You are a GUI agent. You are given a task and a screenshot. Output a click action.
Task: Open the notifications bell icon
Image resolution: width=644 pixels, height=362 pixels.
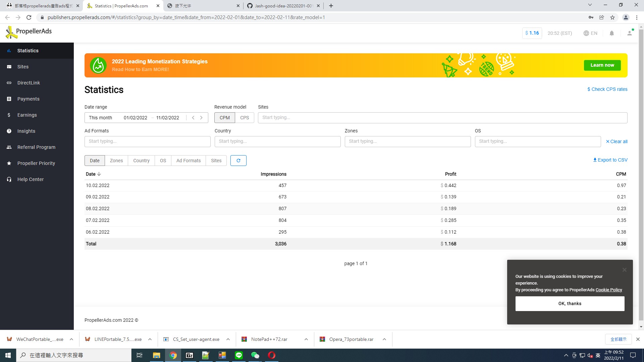pyautogui.click(x=611, y=33)
